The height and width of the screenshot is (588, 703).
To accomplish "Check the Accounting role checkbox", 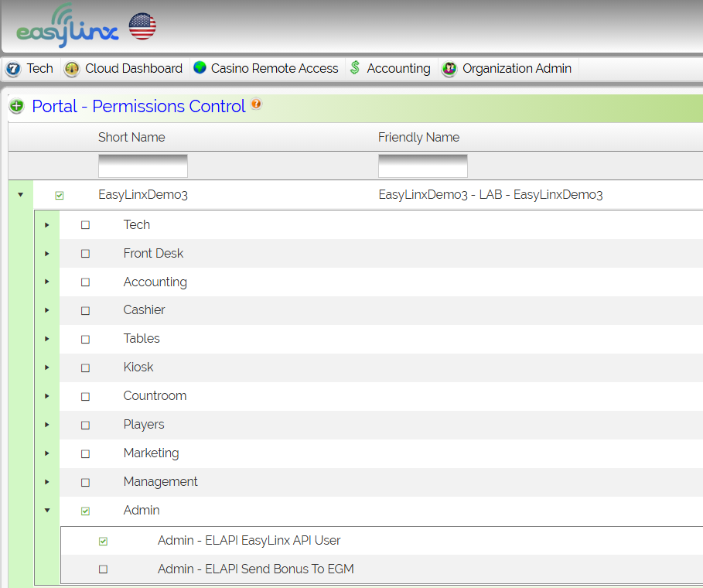I will [x=85, y=282].
